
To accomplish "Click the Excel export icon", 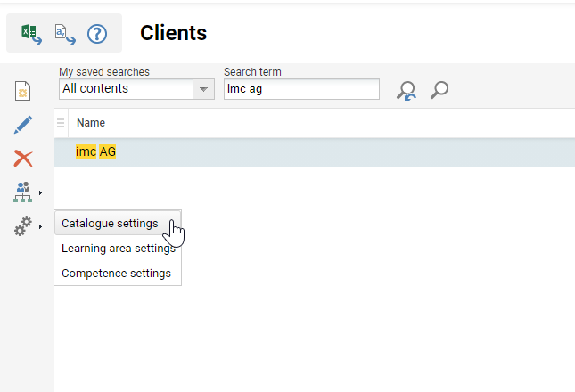I will pyautogui.click(x=31, y=34).
